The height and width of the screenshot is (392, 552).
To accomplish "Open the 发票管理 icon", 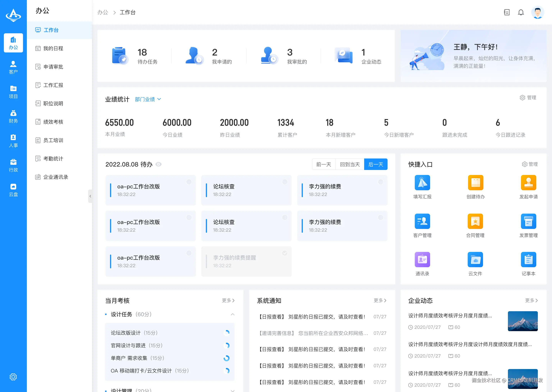I will [529, 221].
